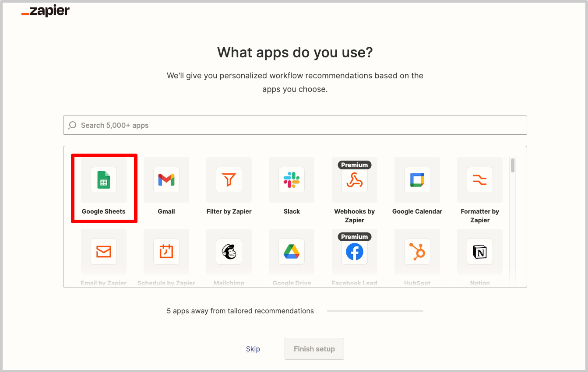Select the Webhooks by Zapier icon
The image size is (588, 372).
click(355, 180)
